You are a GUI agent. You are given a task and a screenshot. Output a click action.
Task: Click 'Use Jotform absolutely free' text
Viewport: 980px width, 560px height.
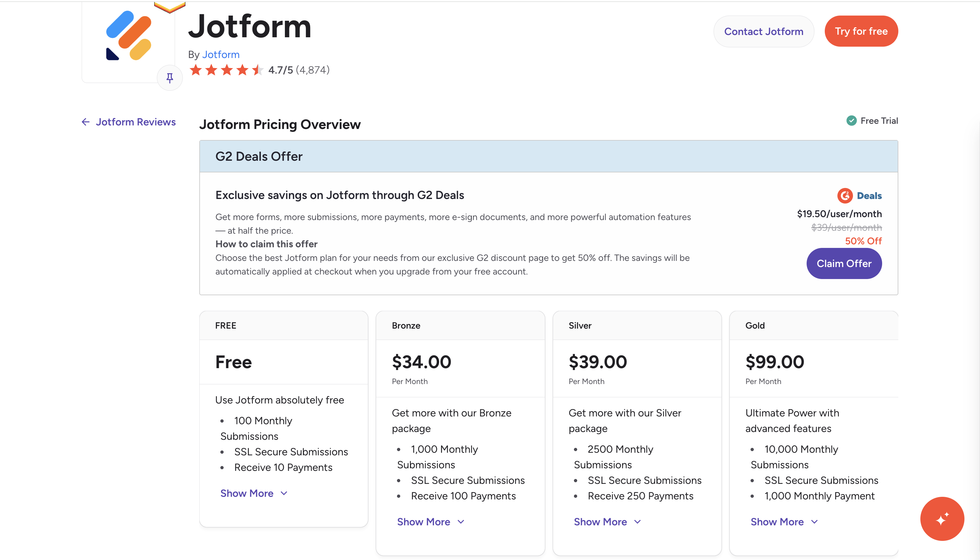tap(280, 400)
